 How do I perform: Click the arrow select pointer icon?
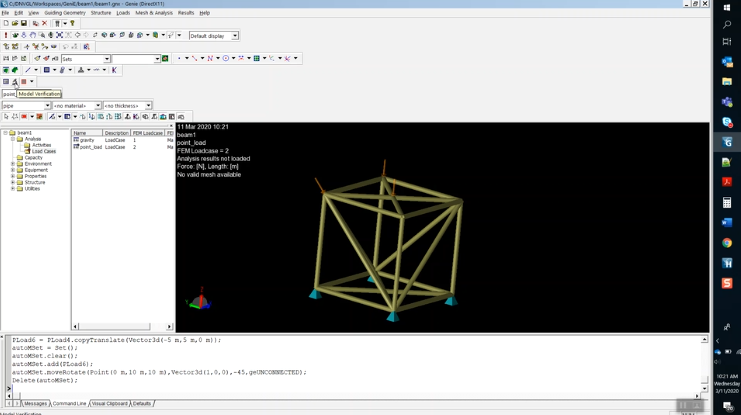(6, 116)
